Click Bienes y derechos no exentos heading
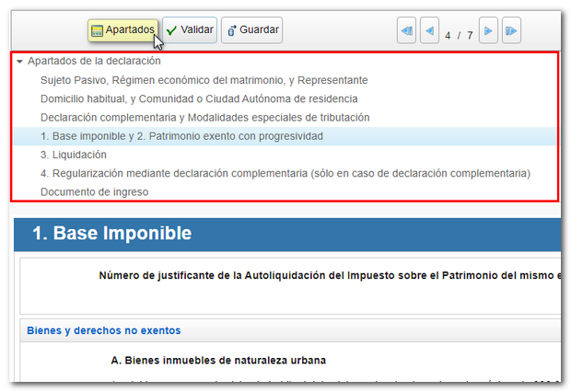Viewport: 571px width, 392px height. click(104, 330)
